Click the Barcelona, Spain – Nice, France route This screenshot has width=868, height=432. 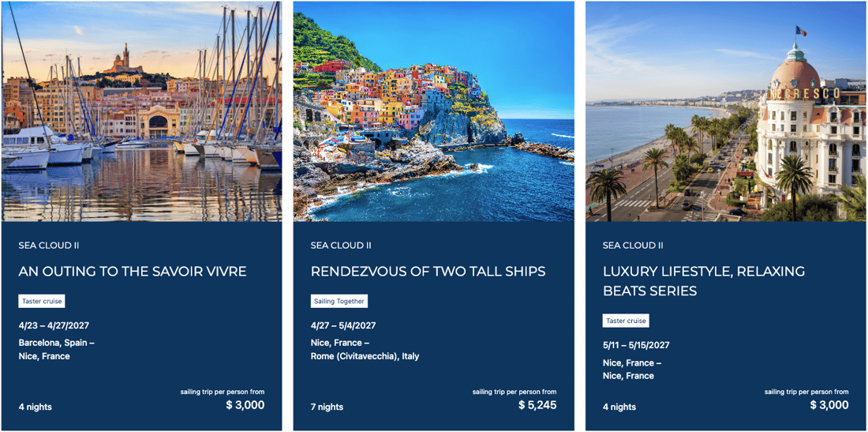(x=56, y=349)
